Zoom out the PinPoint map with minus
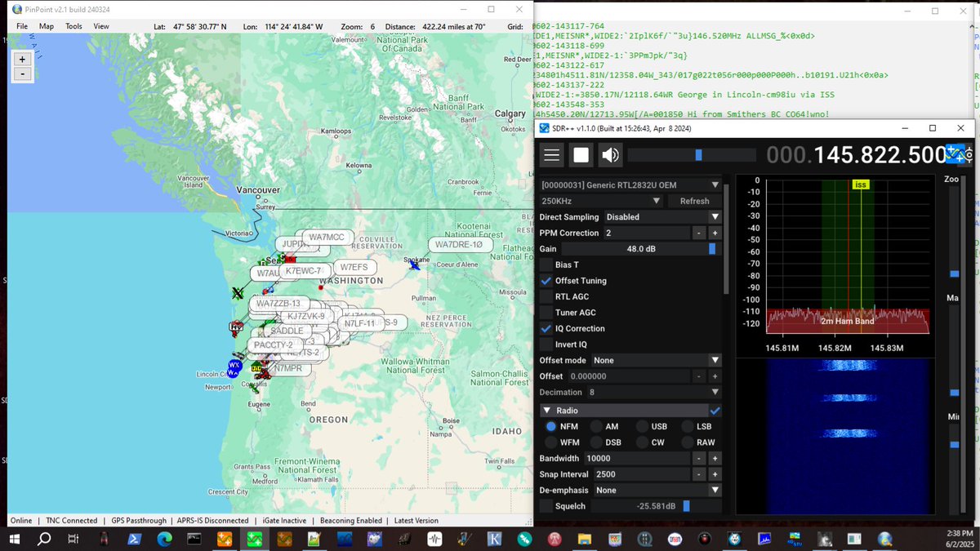The height and width of the screenshot is (551, 980). [x=22, y=73]
